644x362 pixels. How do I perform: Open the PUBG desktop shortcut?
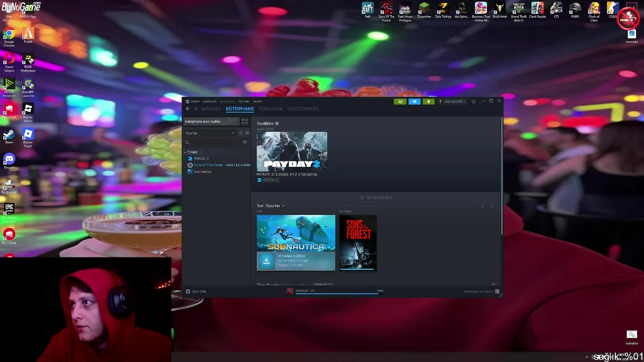tap(575, 11)
